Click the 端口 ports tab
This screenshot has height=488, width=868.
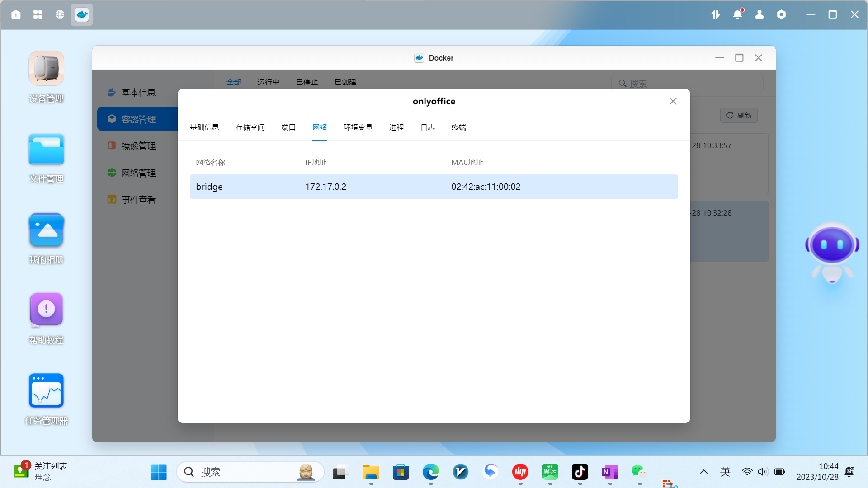click(x=288, y=127)
